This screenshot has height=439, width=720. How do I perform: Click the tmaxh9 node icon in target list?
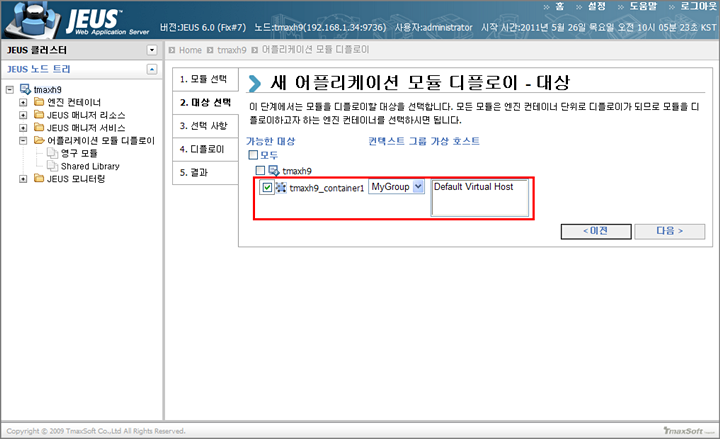pos(274,171)
